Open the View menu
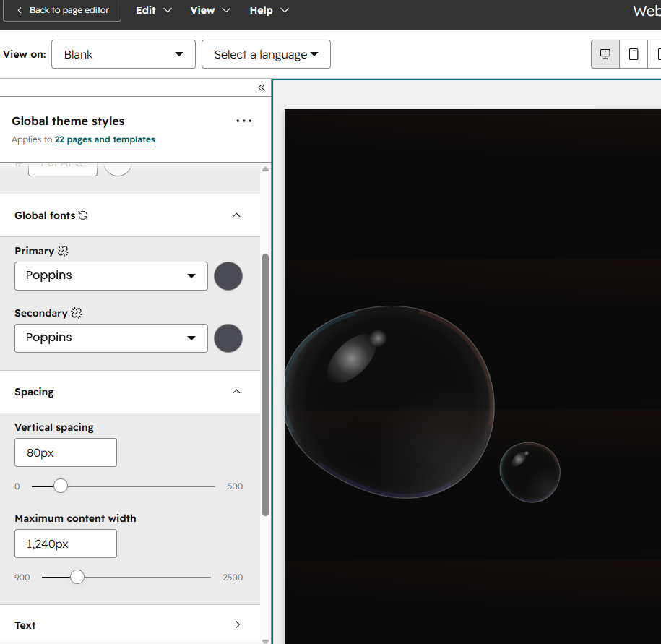 [x=210, y=10]
